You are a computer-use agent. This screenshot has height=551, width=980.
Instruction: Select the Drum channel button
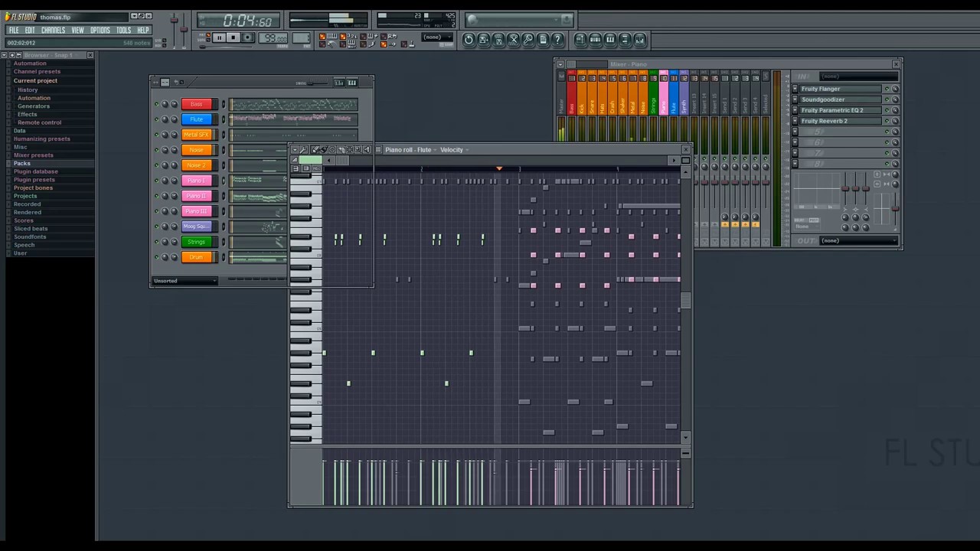[197, 257]
